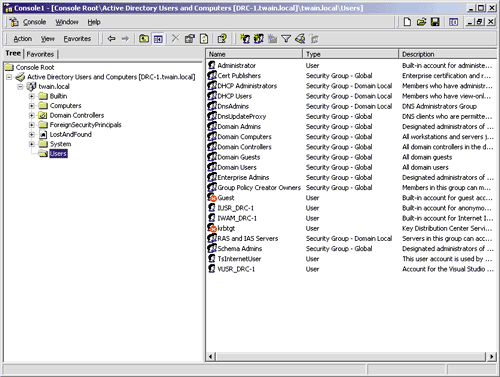Select the IUSR_DRC-1 user
The width and height of the screenshot is (500, 377).
point(235,208)
